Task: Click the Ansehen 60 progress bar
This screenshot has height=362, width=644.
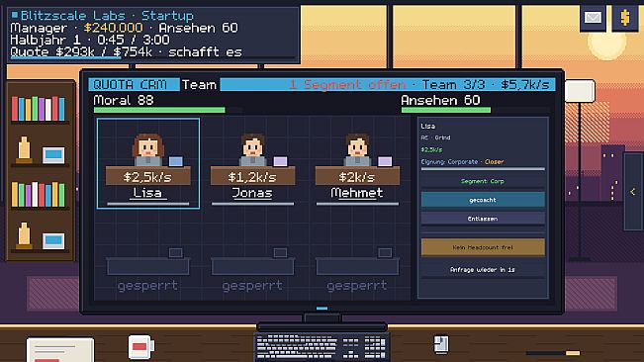Action: [475, 110]
